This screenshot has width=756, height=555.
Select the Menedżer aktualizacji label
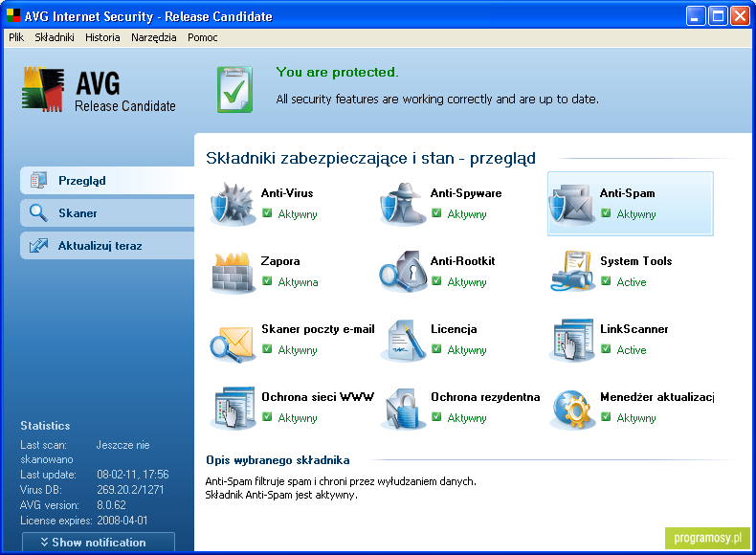(656, 397)
